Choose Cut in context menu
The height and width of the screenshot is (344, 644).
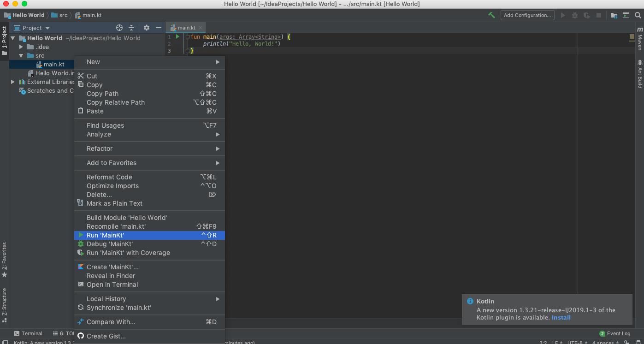click(x=149, y=76)
